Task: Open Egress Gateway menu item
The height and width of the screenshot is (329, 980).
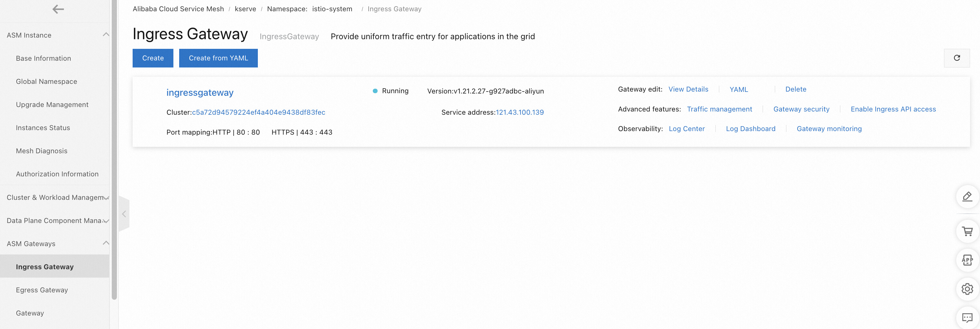Action: 42,290
